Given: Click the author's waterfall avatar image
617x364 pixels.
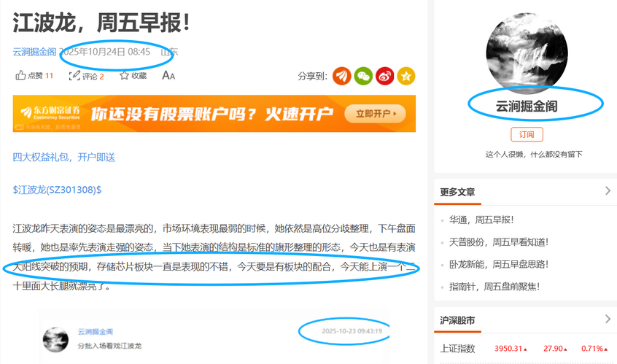Looking at the screenshot, I should point(527,53).
